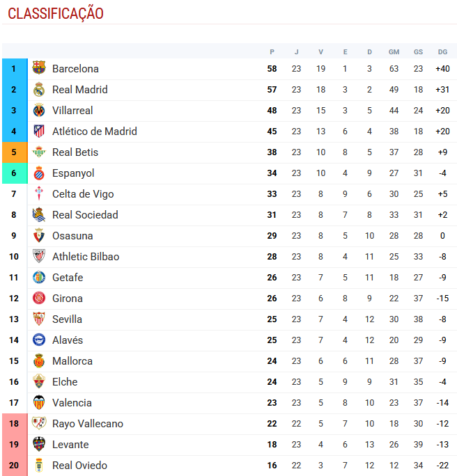Screen dimensions: 457x476
Task: Sort standings by GM column header
Action: pos(394,51)
